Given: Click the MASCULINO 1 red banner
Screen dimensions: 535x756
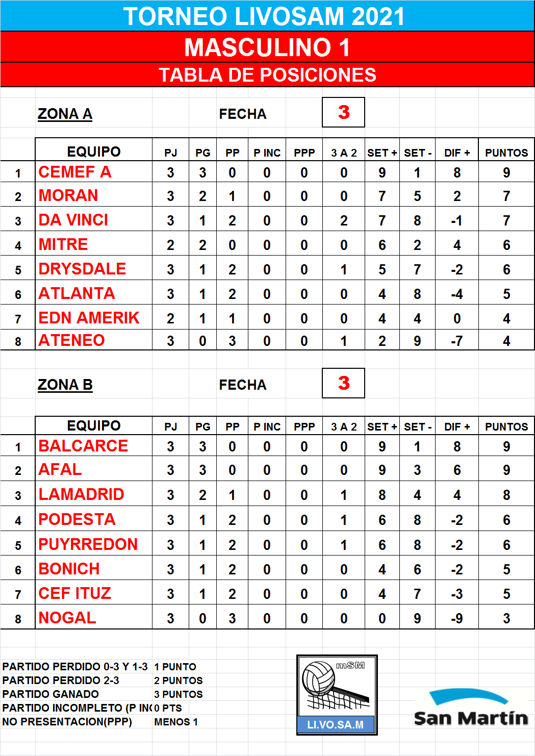Looking at the screenshot, I should [x=267, y=47].
